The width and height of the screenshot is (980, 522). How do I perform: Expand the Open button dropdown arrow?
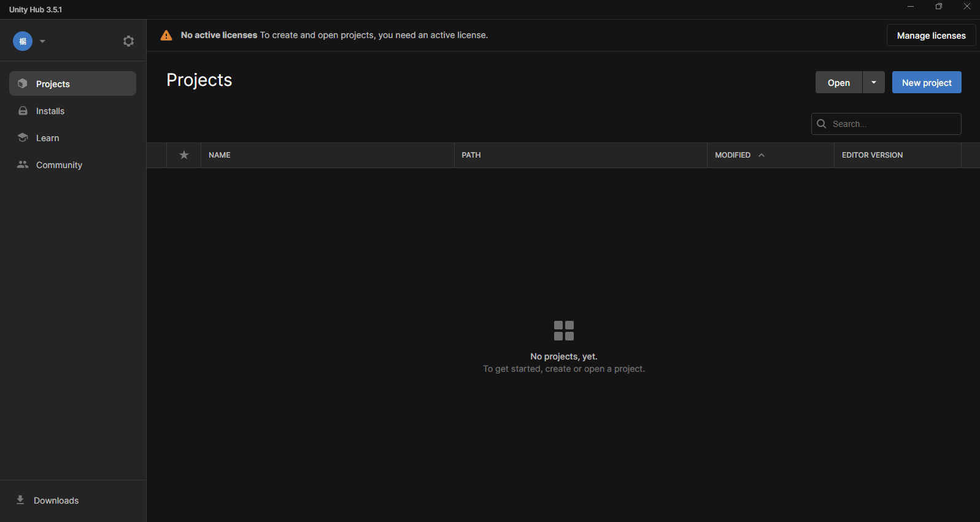(x=874, y=82)
